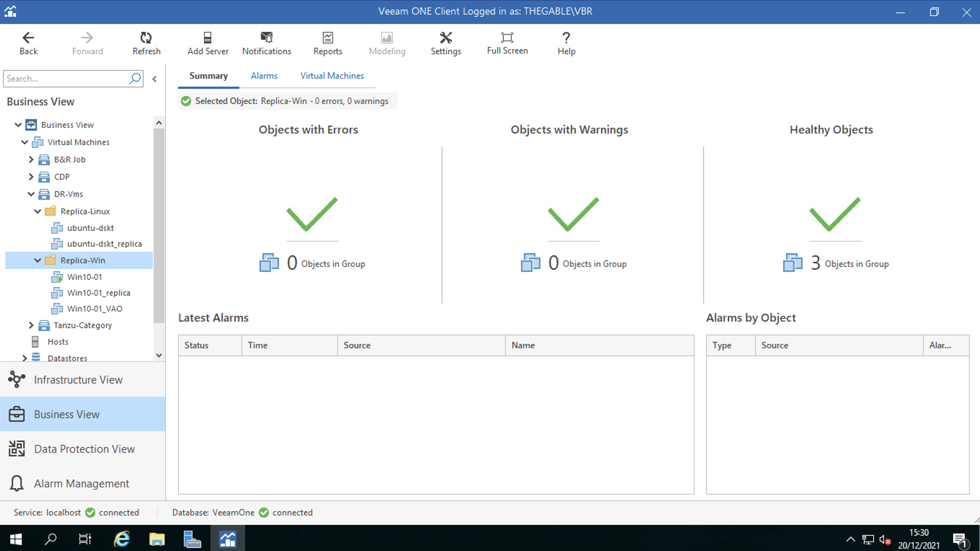The image size is (980, 551).
Task: Open Veeam ONE Client taskbar icon
Action: (227, 538)
